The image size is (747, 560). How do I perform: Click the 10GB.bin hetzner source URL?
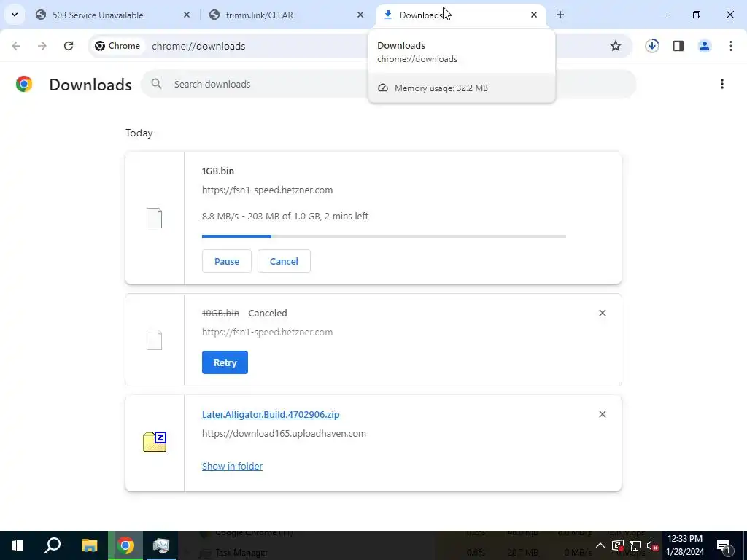[x=267, y=332]
